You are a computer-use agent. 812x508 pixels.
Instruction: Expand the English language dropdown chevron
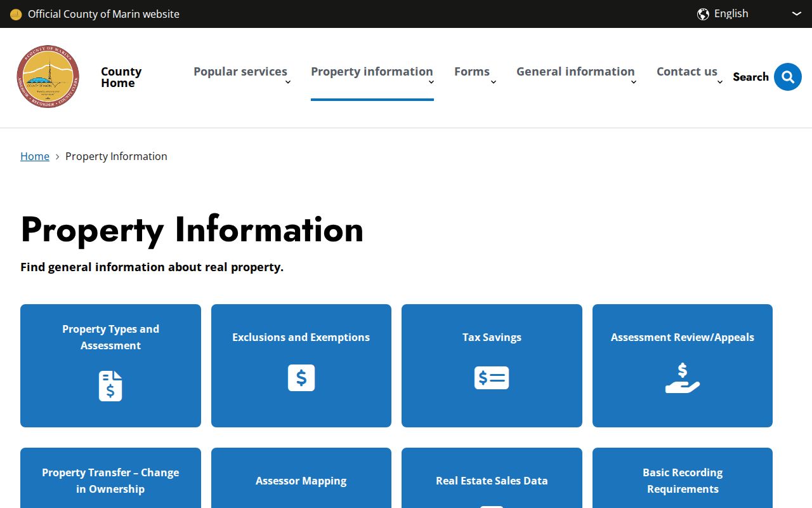797,14
